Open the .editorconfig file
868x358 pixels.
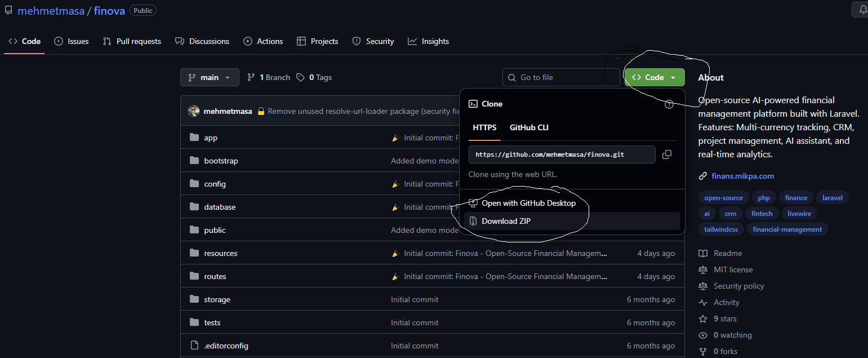tap(226, 346)
